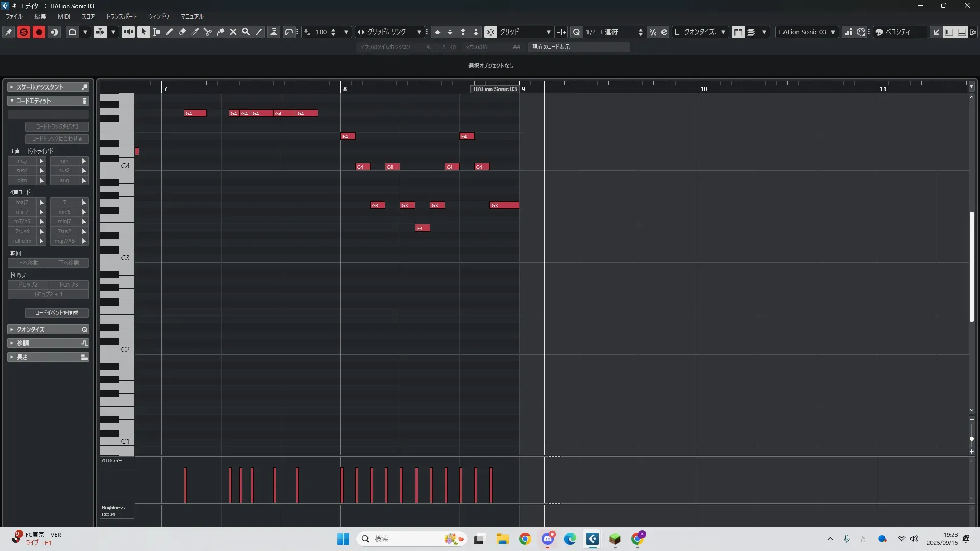Screen dimensions: 980x551
Task: Toggle the Solo editor button
Action: 23,32
